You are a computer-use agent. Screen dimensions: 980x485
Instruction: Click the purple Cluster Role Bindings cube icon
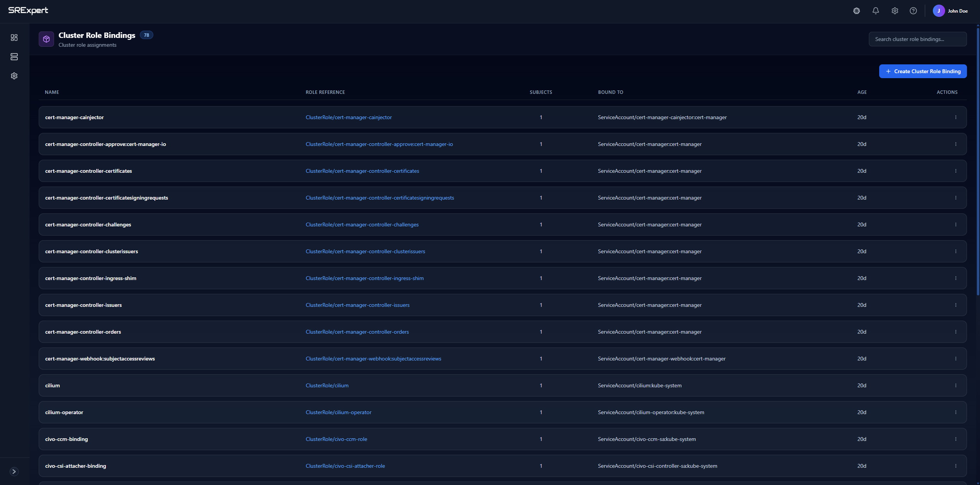click(46, 39)
